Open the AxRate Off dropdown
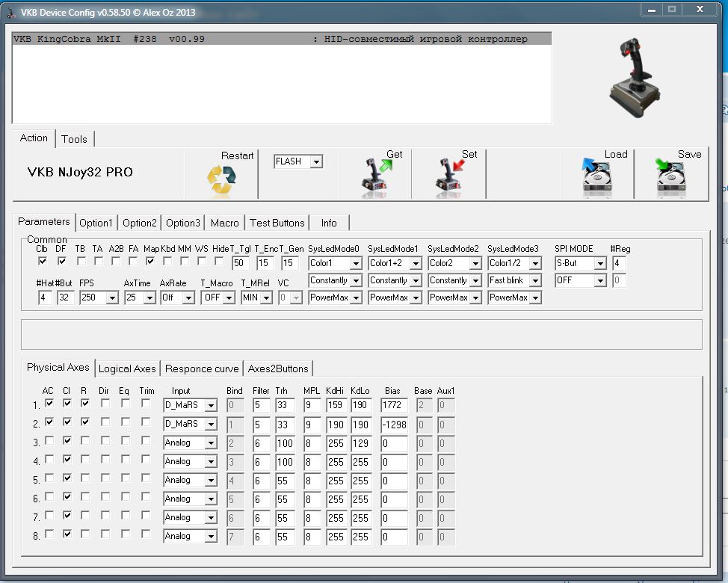The width and height of the screenshot is (728, 583). coord(188,297)
